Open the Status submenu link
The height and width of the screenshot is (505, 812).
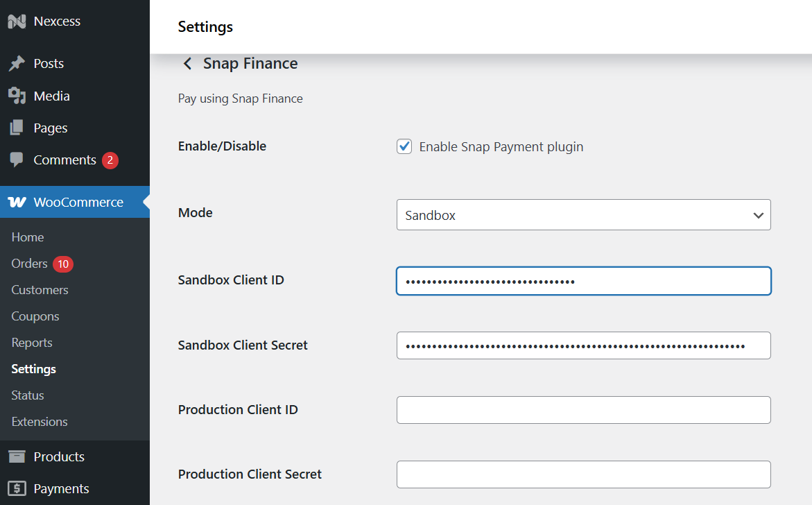coord(28,395)
